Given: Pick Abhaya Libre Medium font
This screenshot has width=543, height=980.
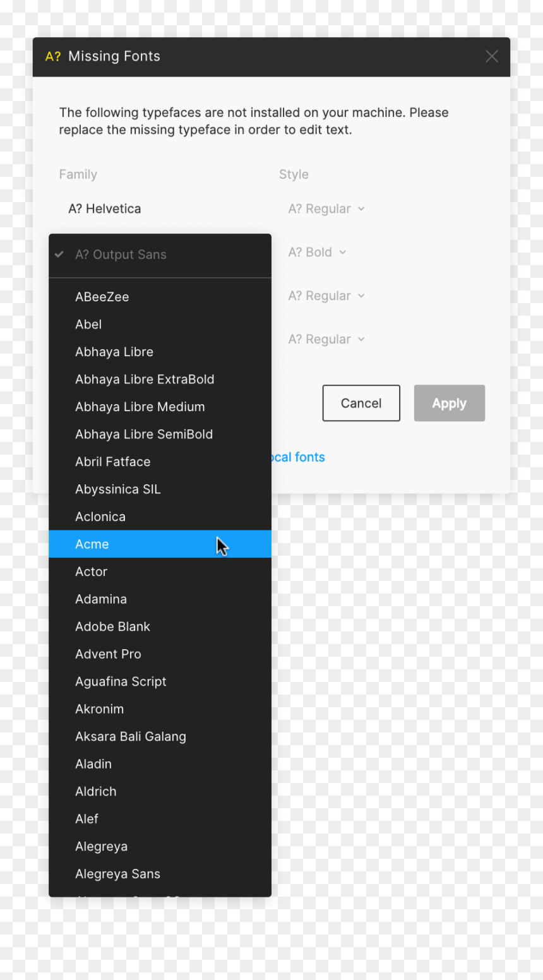Looking at the screenshot, I should click(x=160, y=407).
